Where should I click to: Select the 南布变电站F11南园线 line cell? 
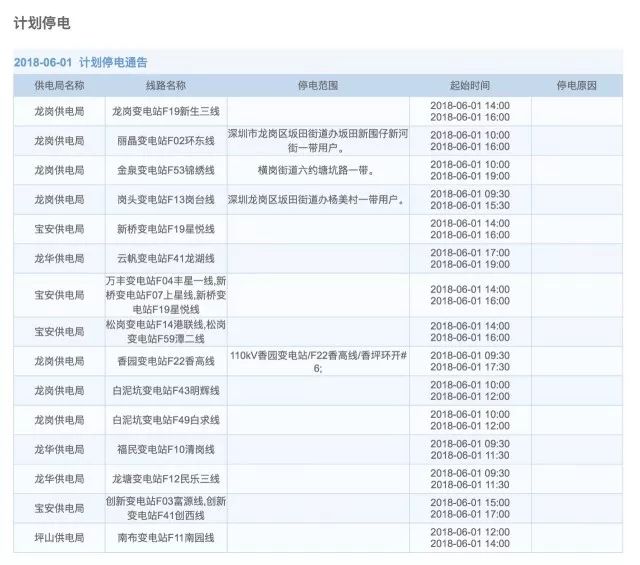(x=166, y=537)
